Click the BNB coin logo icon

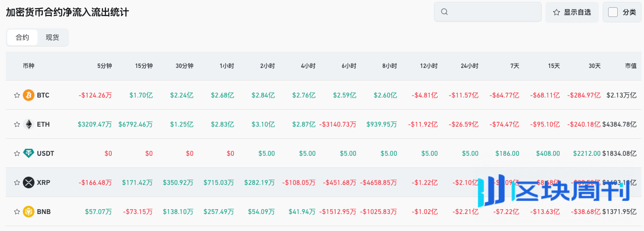(29, 212)
